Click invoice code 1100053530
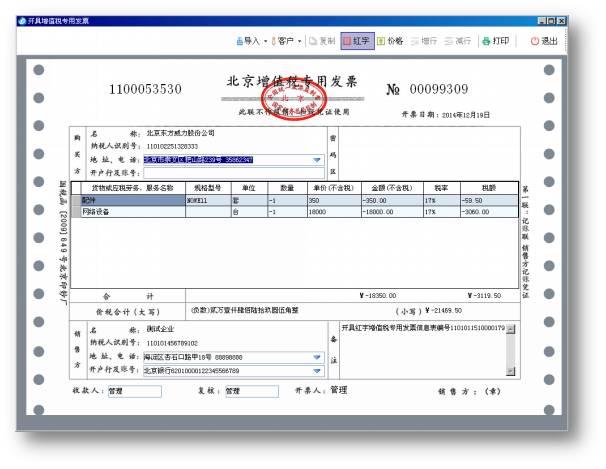The height and width of the screenshot is (469, 606). click(145, 89)
